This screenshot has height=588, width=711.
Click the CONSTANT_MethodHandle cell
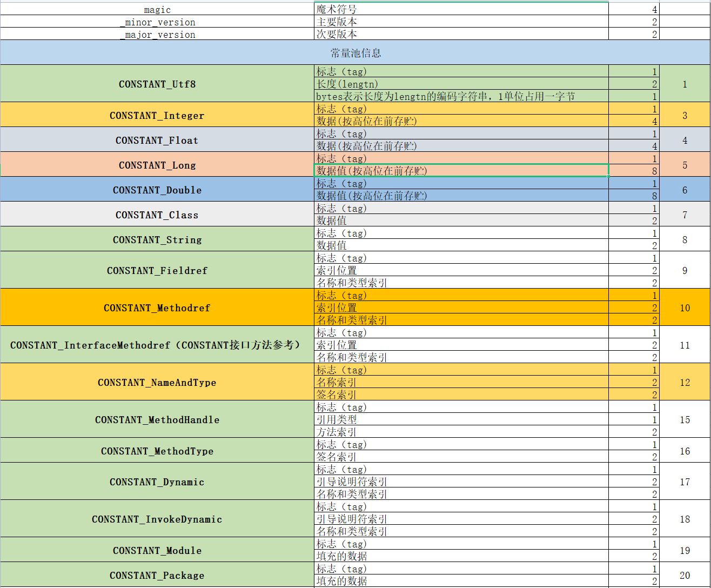157,419
